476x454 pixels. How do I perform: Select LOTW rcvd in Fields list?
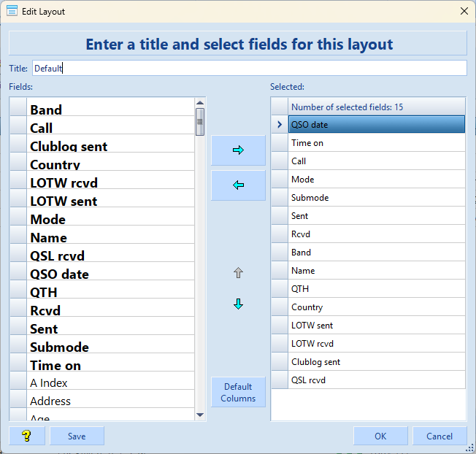(x=64, y=182)
